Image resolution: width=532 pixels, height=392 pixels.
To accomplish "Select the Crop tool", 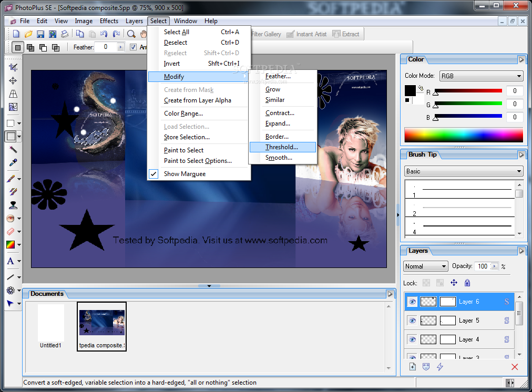I will click(x=13, y=67).
